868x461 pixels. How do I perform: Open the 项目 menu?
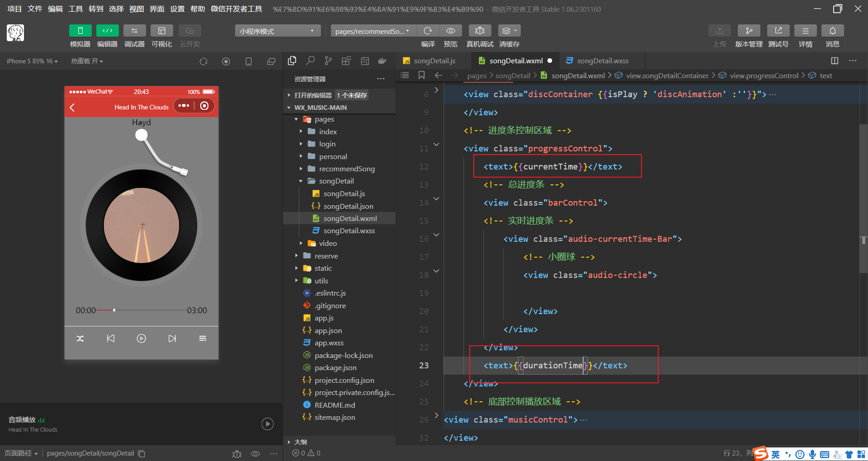(x=14, y=9)
